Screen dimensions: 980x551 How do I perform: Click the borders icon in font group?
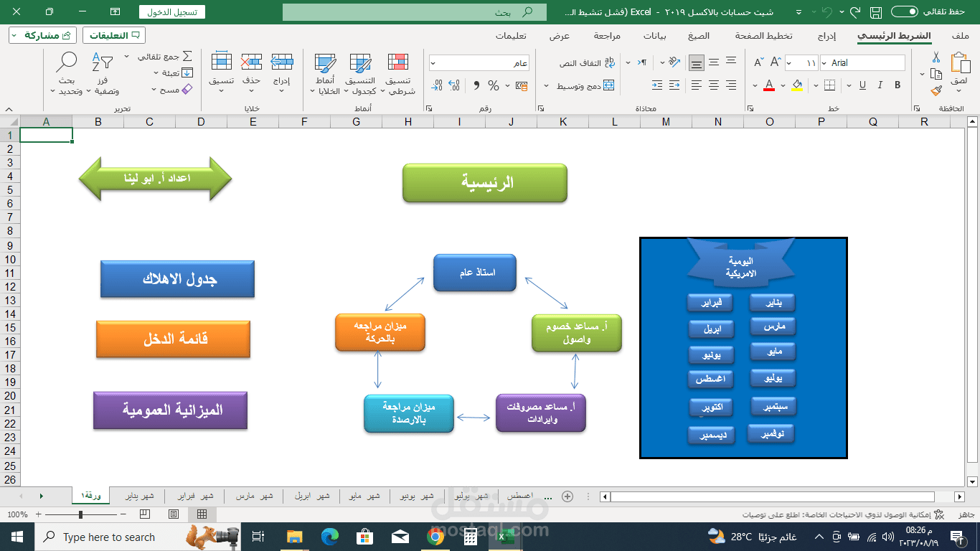coord(830,85)
